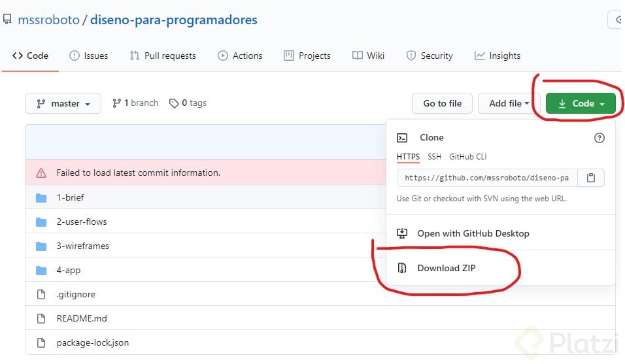Click the warning triangle icon in error banner

(x=41, y=173)
